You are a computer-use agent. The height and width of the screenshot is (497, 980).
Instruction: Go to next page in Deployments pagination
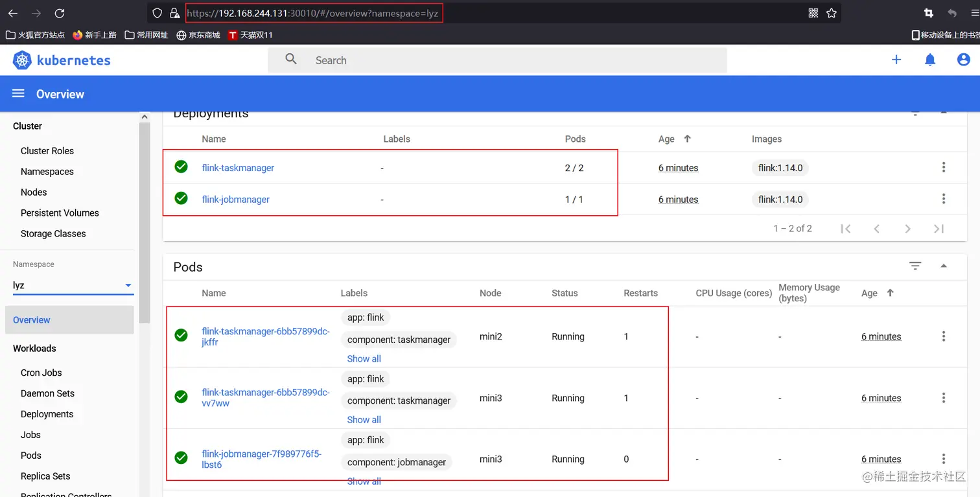[907, 229]
